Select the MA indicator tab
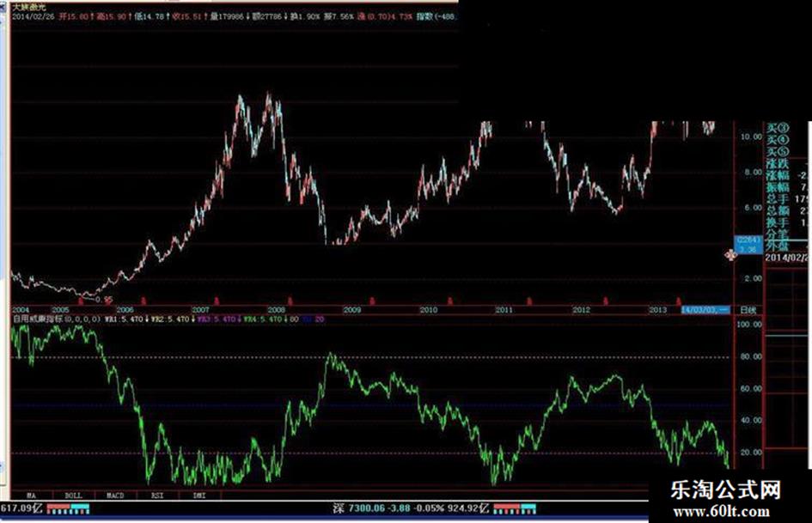 tap(31, 496)
